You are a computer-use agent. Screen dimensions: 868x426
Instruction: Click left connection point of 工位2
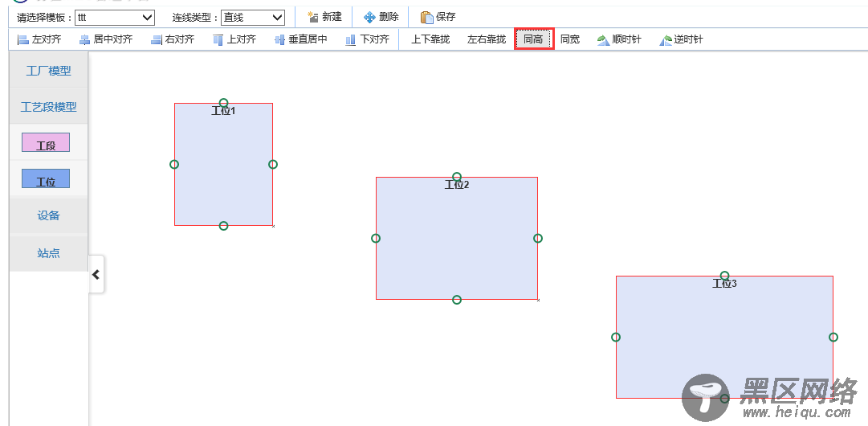[x=376, y=238]
